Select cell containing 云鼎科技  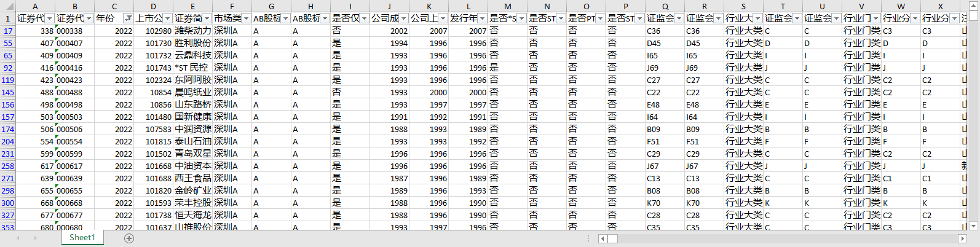click(x=193, y=55)
